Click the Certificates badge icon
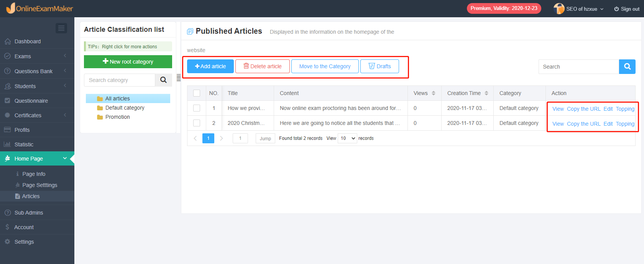644x264 pixels. pyautogui.click(x=7, y=115)
